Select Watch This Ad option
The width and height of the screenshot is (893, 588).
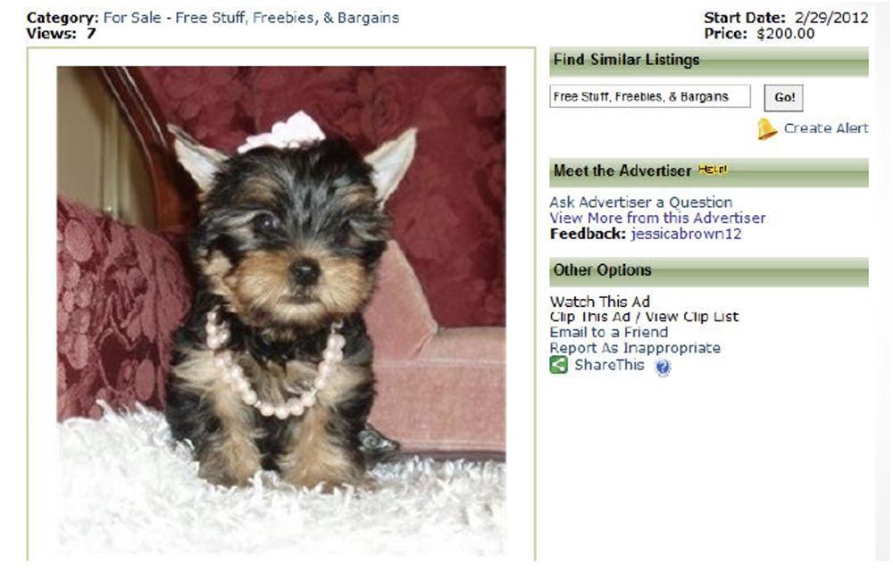tap(600, 302)
